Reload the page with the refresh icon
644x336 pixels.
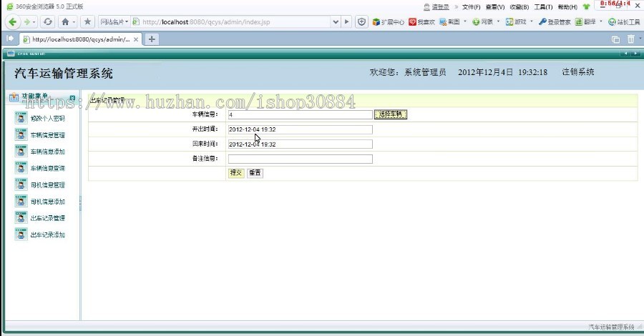click(48, 21)
